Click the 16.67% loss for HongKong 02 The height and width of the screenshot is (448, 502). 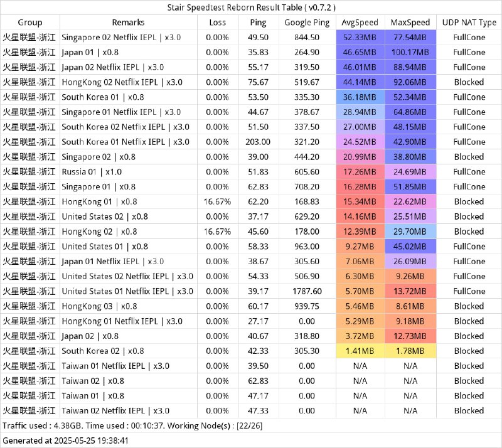(217, 232)
